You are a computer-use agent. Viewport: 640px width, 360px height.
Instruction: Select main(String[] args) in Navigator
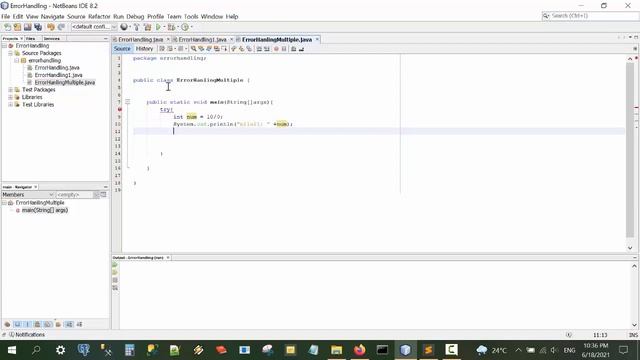44,210
